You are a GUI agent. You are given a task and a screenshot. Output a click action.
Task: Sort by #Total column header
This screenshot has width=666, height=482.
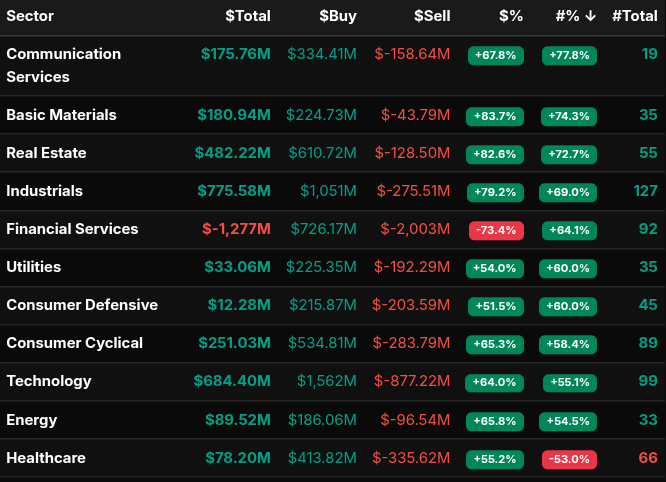[634, 16]
